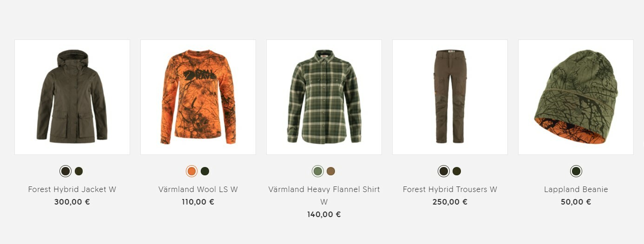Select the dark brown Forest Hybrid Jacket swatch
Viewport: 644px width, 244px height.
pos(66,171)
